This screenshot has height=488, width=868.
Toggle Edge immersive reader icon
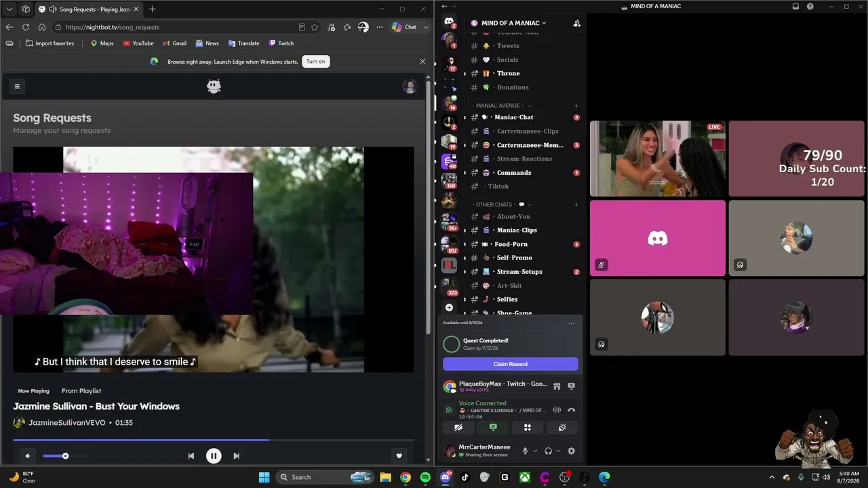click(302, 27)
